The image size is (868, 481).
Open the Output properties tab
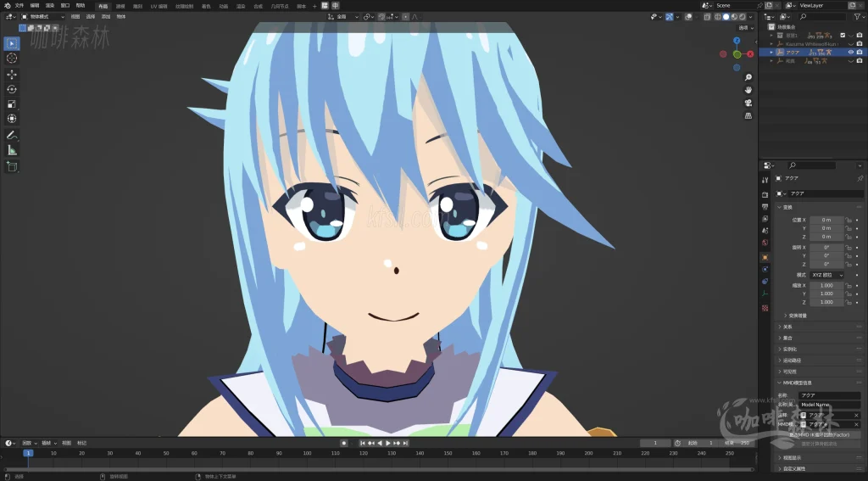point(765,207)
